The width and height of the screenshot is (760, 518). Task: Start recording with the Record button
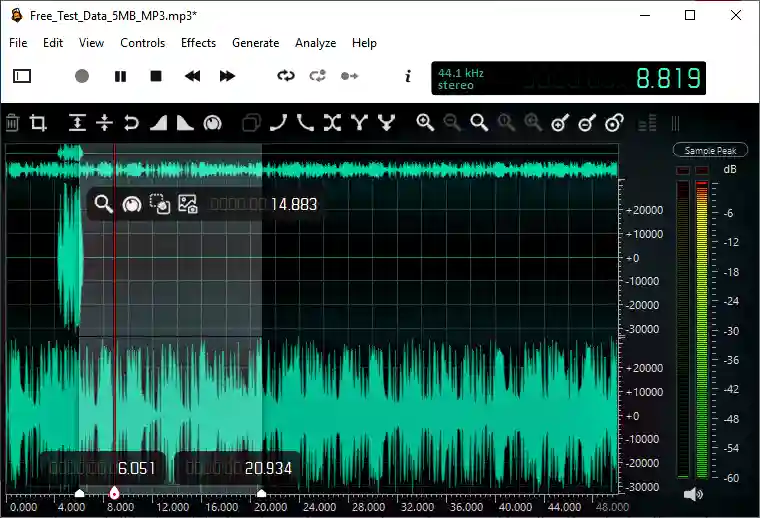pos(82,76)
